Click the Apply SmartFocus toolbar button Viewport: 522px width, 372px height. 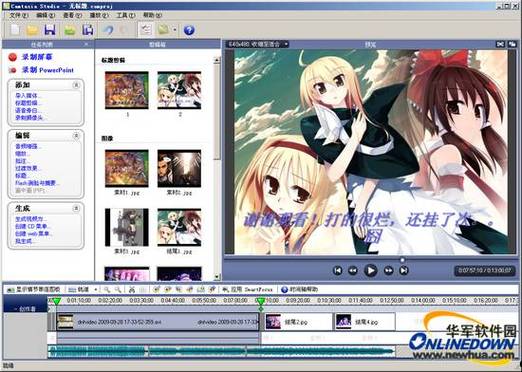pos(247,290)
